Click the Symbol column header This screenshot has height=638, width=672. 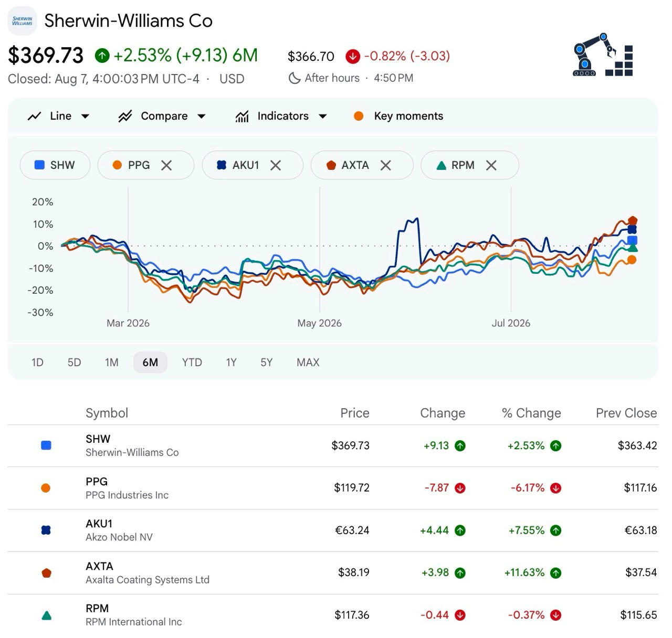(107, 413)
